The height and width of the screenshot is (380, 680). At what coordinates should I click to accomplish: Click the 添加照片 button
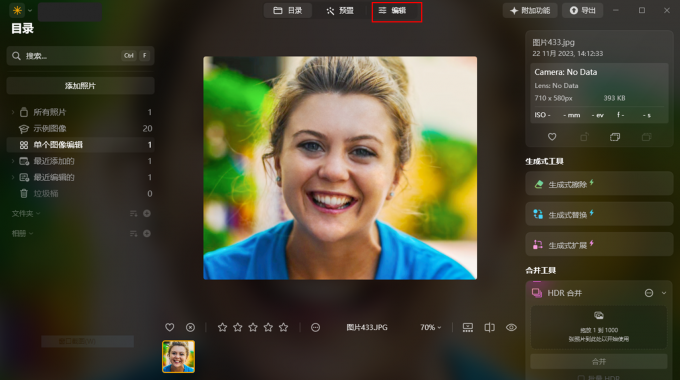[80, 85]
